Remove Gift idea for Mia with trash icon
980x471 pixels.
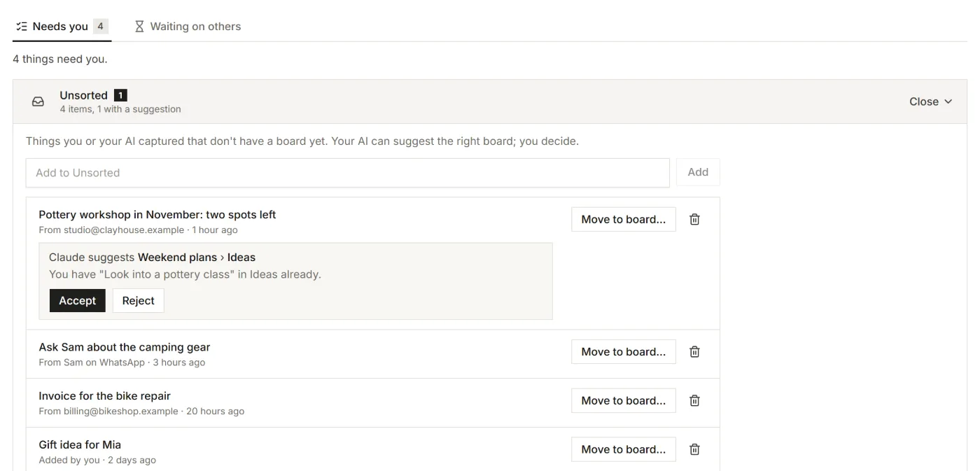694,449
